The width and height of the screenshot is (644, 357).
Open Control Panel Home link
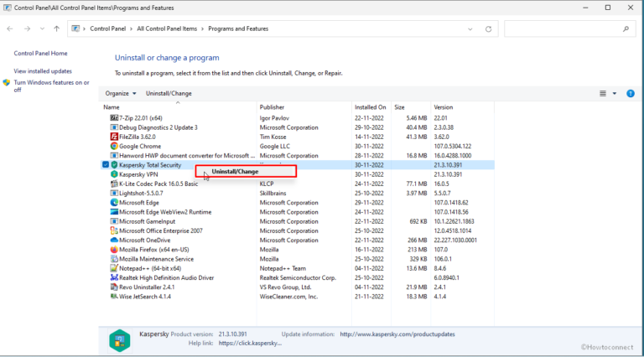(x=40, y=54)
